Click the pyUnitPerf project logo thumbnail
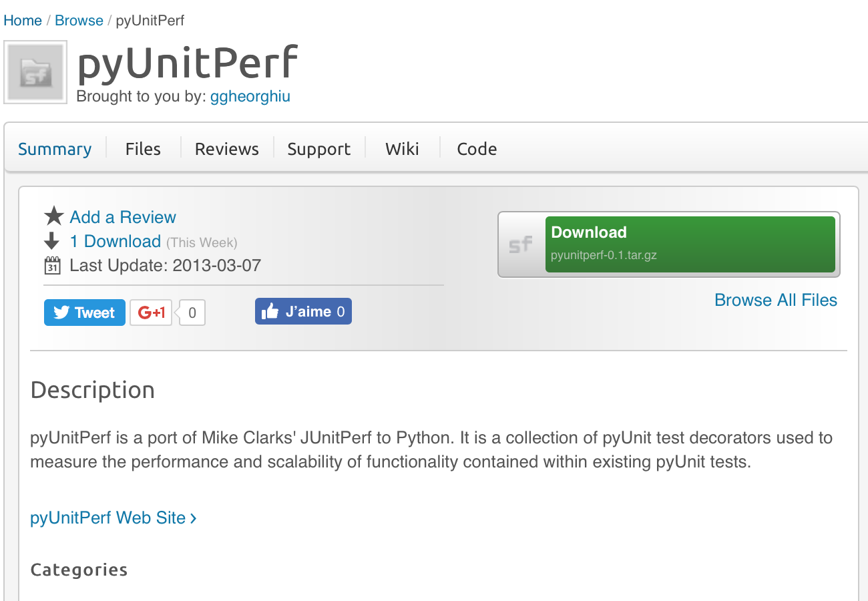Image resolution: width=868 pixels, height=601 pixels. [x=35, y=71]
